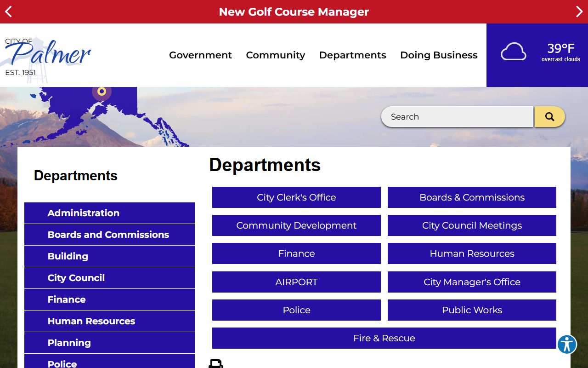The image size is (588, 368).
Task: Advance to the next news banner item
Action: click(x=579, y=11)
